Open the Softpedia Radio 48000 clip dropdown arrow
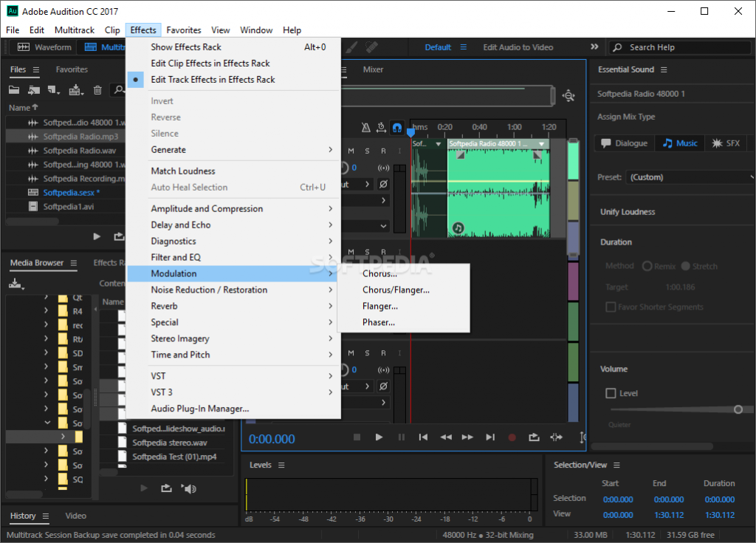 click(x=543, y=143)
